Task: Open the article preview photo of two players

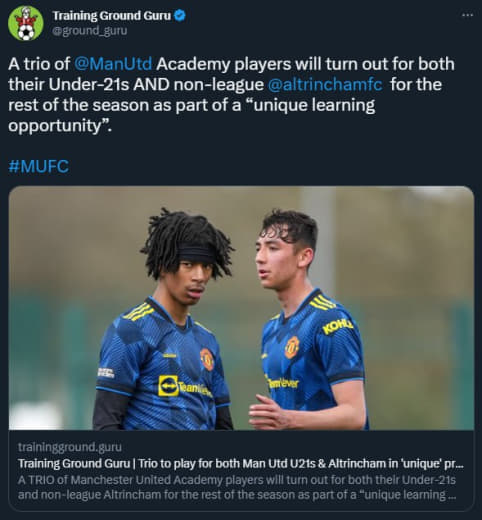Action: (241, 308)
